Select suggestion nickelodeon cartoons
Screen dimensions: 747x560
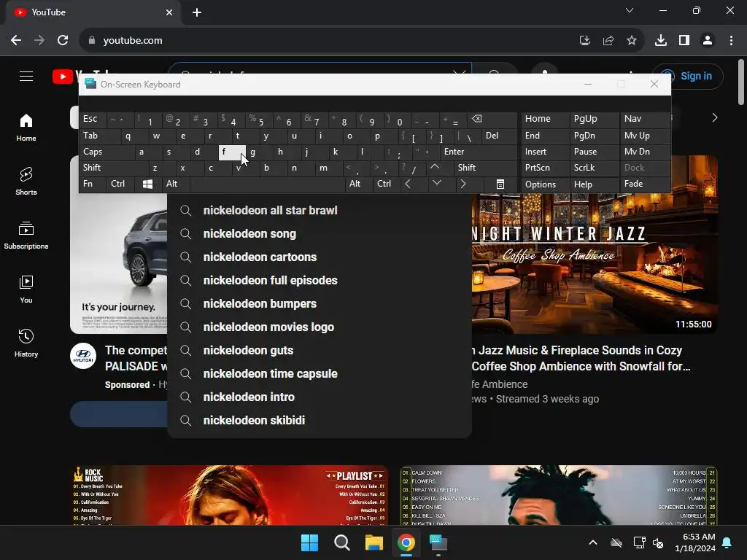click(320, 257)
